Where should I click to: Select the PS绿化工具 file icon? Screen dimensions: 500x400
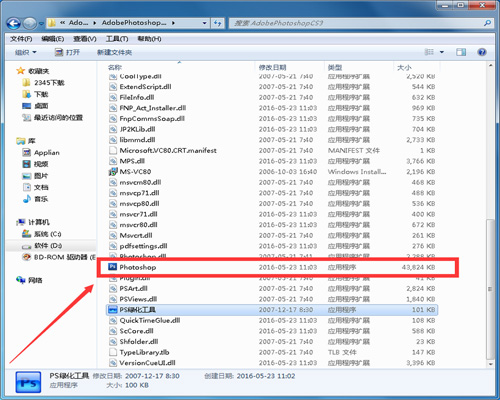click(x=113, y=310)
